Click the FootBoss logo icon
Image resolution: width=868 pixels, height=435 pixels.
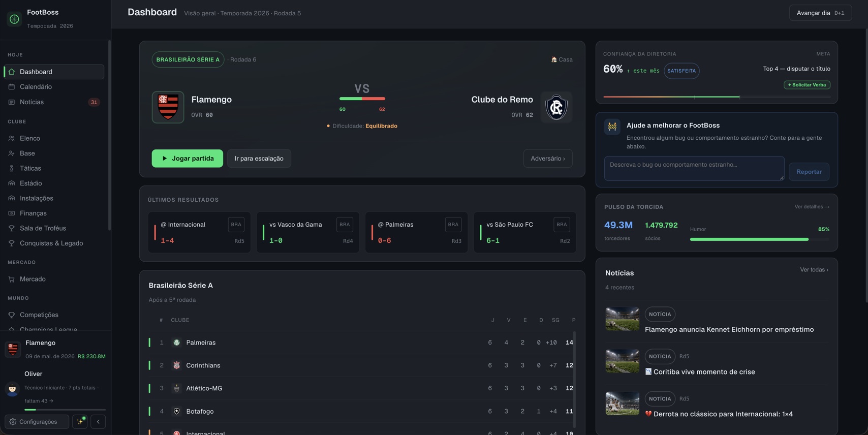(14, 19)
